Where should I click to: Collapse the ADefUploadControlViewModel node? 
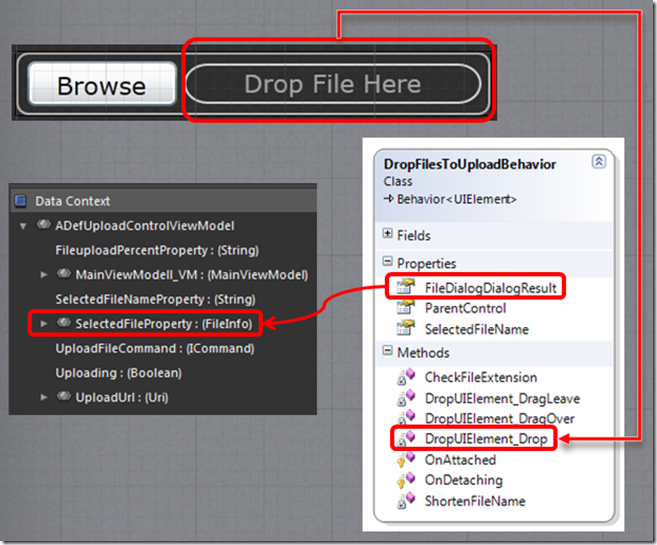point(23,226)
